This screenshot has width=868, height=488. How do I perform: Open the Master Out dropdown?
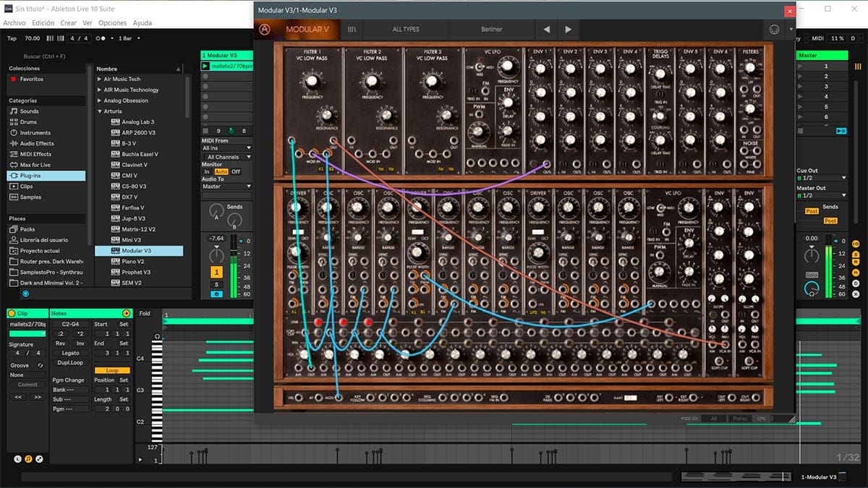click(821, 195)
